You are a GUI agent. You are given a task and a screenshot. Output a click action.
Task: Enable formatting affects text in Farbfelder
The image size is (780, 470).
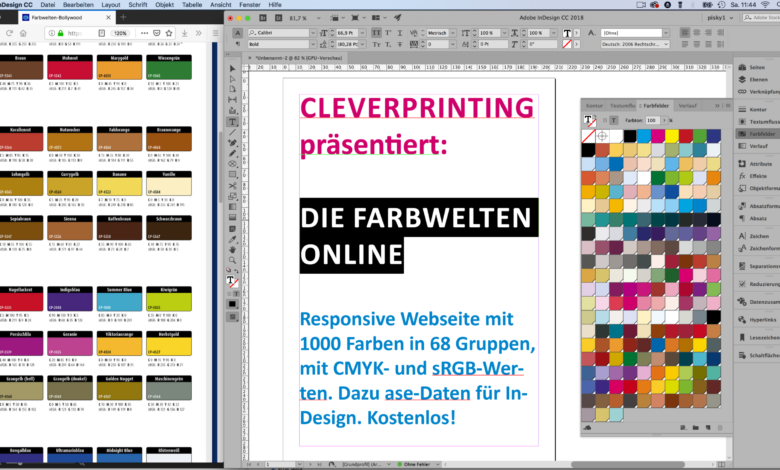[614, 120]
